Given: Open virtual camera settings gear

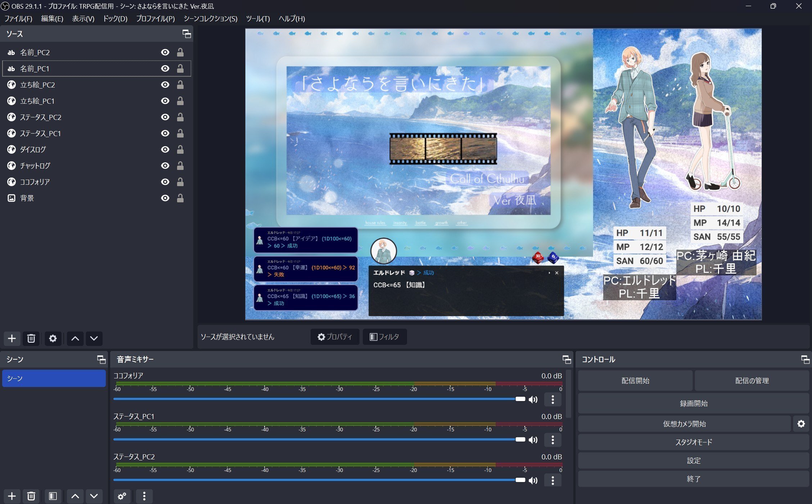Looking at the screenshot, I should pos(801,424).
